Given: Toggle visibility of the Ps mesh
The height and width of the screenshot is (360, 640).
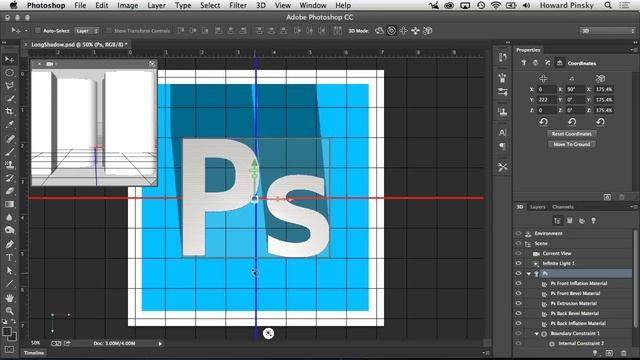Looking at the screenshot, I should click(x=518, y=273).
